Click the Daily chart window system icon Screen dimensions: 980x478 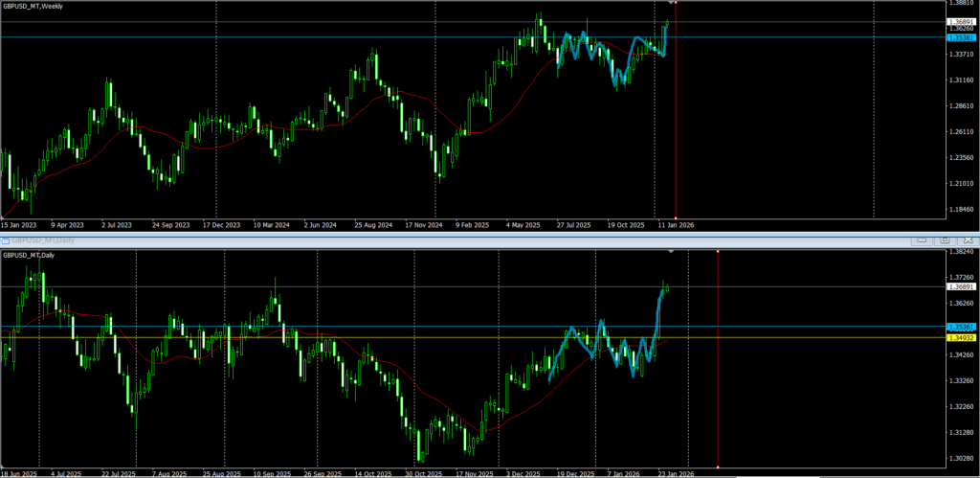click(6, 239)
